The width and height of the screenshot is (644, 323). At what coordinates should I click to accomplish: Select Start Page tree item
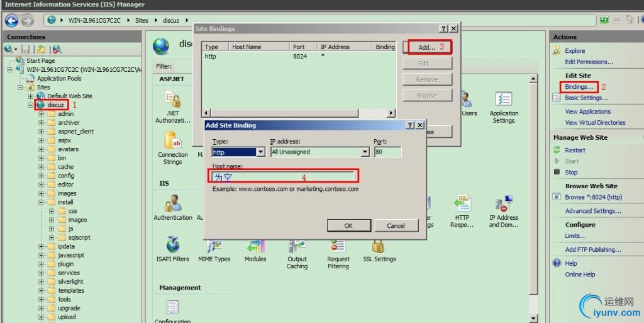tap(40, 60)
